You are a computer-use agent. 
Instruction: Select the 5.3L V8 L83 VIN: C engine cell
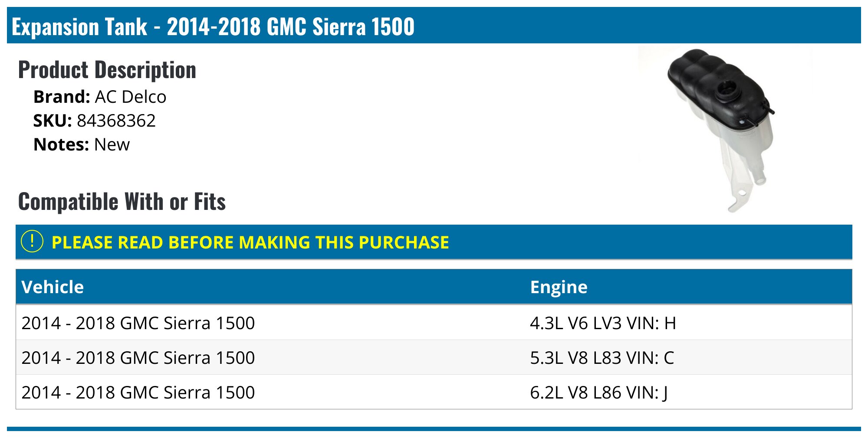point(602,357)
